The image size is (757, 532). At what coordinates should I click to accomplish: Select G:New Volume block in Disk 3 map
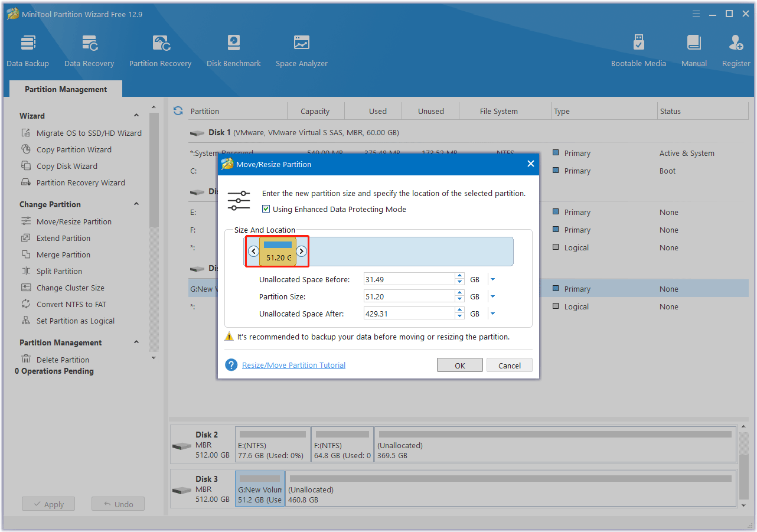260,489
